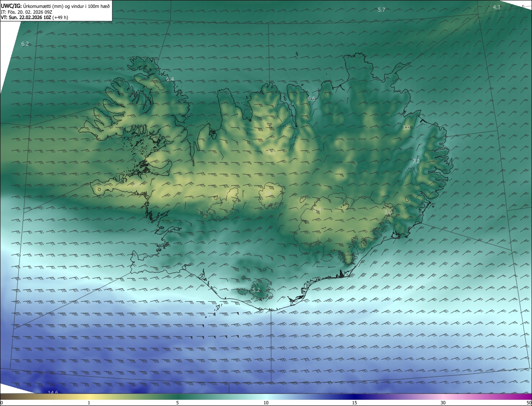This screenshot has height=406, width=532.
Task: Click the 'UWC/IG: Úrkomumætti (mm)' title line
Action: 55,6
